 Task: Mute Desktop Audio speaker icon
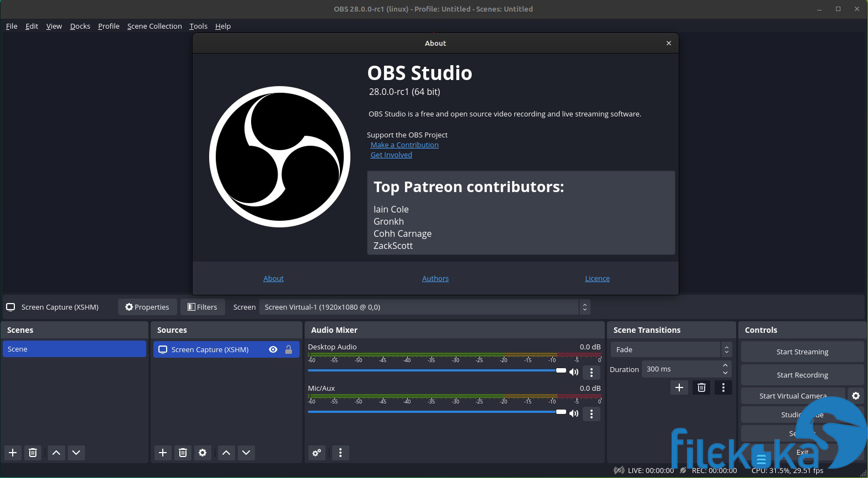[x=574, y=372]
